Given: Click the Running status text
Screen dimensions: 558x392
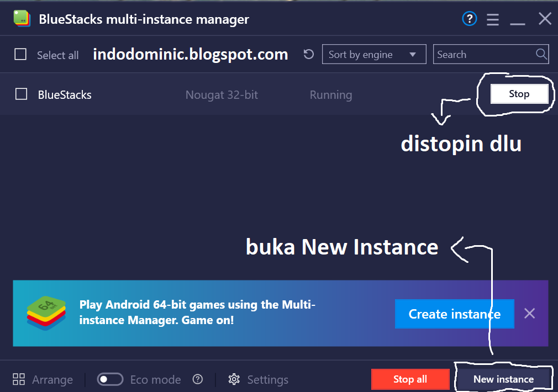Looking at the screenshot, I should [x=331, y=95].
